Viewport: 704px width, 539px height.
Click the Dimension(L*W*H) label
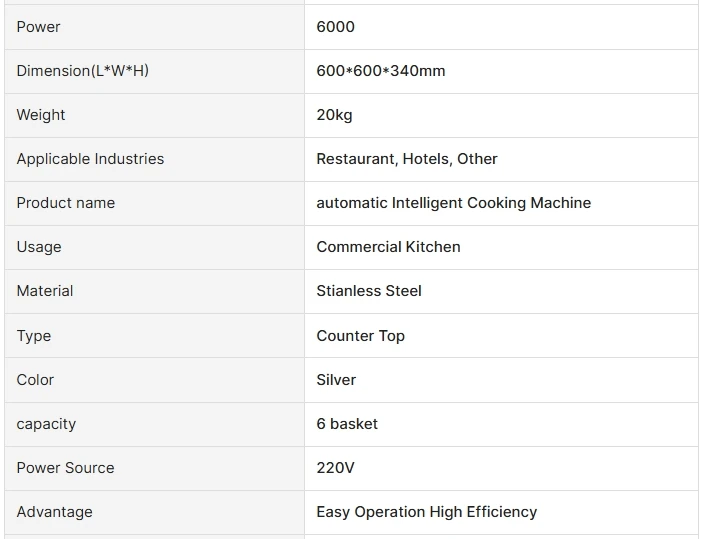coord(83,71)
